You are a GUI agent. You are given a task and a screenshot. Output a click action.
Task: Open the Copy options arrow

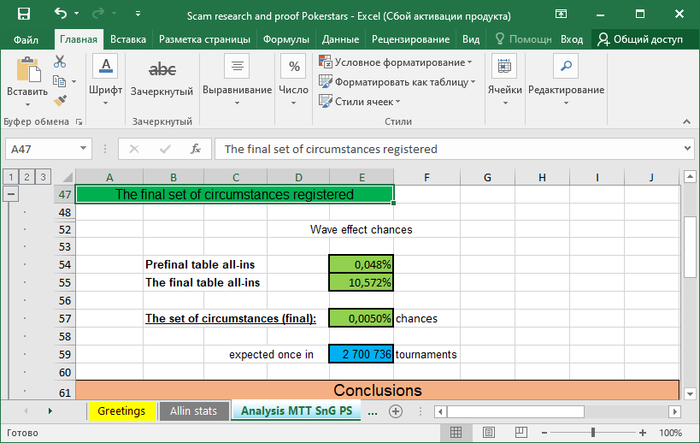pos(74,82)
